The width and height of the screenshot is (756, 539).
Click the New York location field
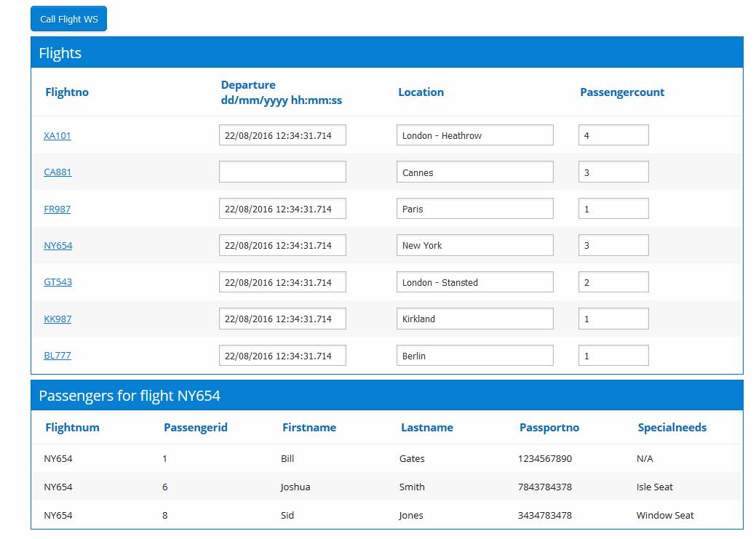(x=474, y=246)
